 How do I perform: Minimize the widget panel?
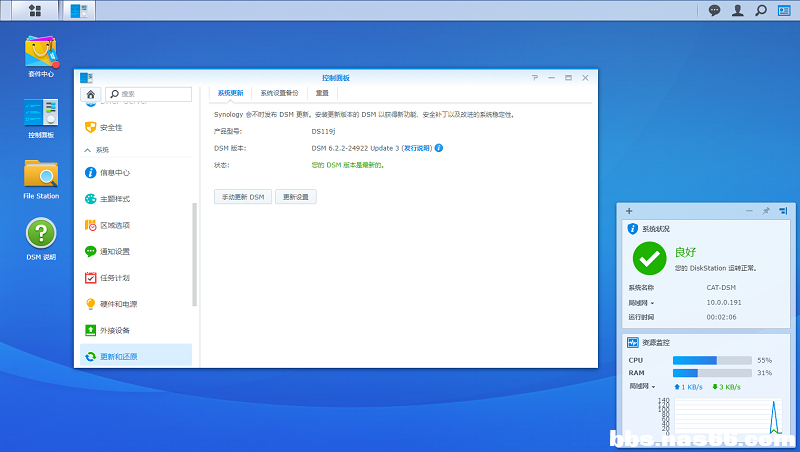[749, 211]
